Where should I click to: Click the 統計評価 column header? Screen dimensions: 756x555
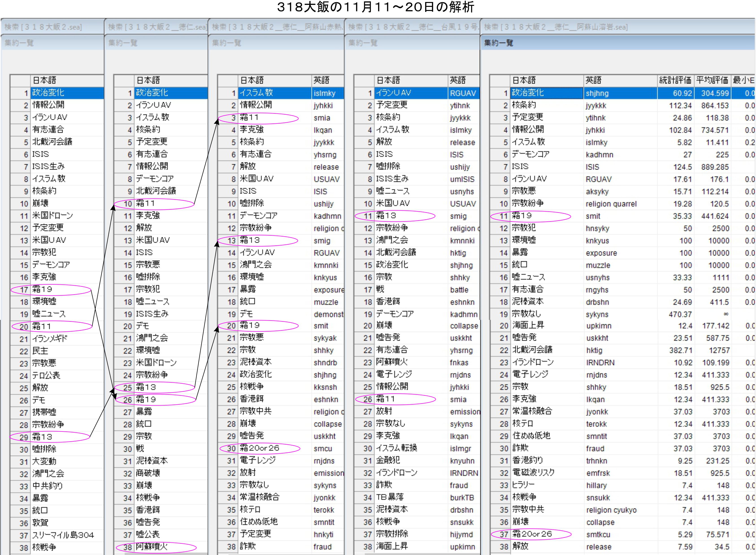(x=675, y=80)
